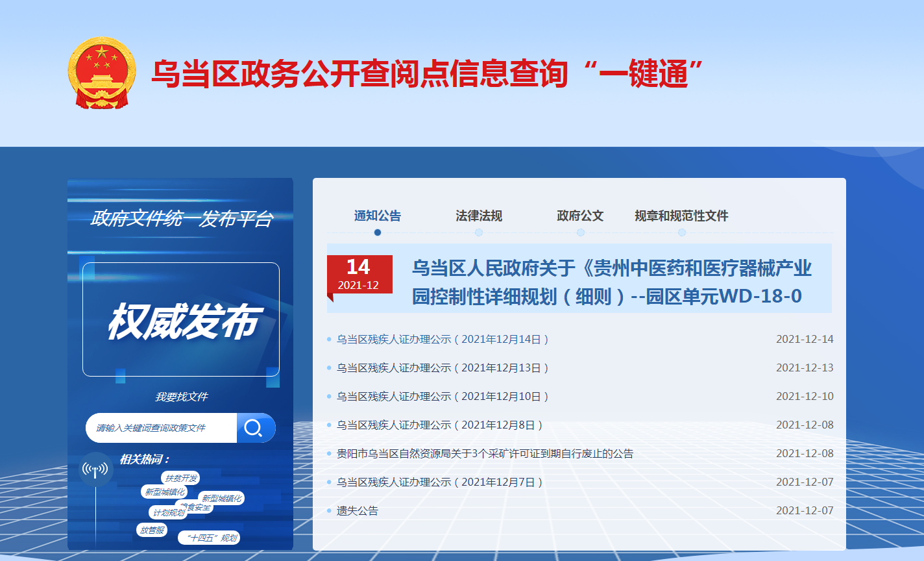Click the red date badge showing 14
This screenshot has width=924, height=561.
click(359, 275)
